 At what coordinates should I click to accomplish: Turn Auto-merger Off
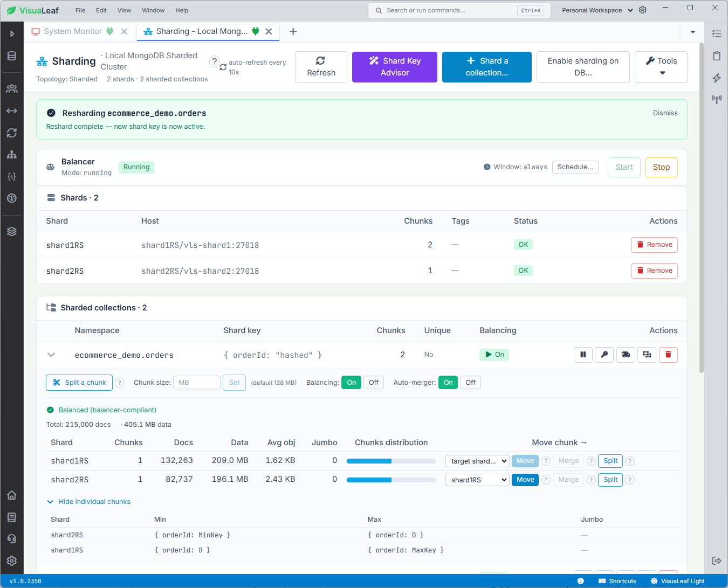[x=471, y=383]
